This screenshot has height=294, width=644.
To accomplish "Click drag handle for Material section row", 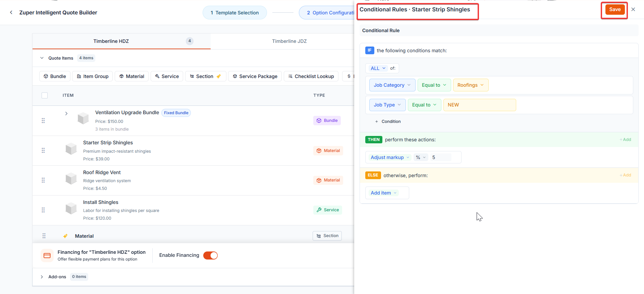I will click(x=44, y=236).
